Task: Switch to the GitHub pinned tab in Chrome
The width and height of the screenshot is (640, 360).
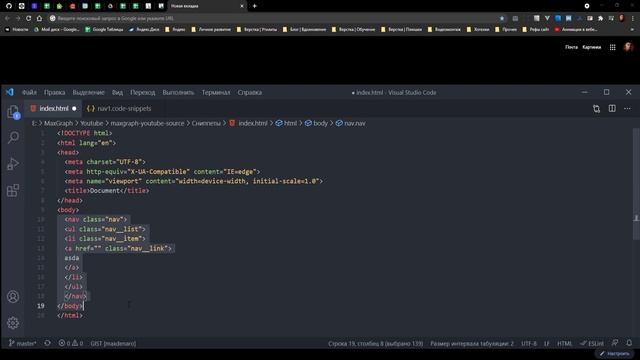Action: tap(9, 6)
